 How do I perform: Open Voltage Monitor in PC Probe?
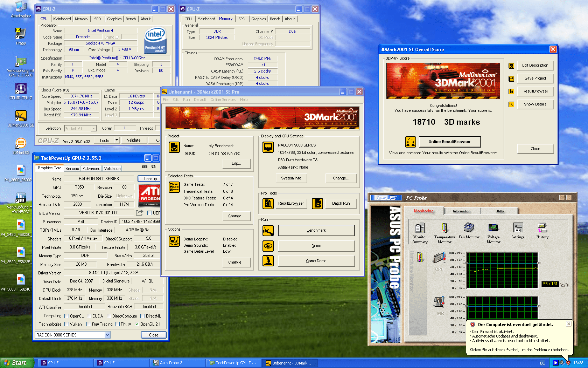[493, 233]
